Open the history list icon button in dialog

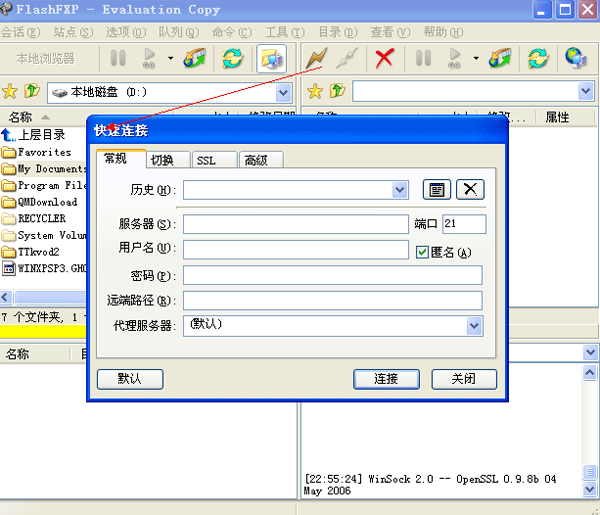pyautogui.click(x=436, y=190)
